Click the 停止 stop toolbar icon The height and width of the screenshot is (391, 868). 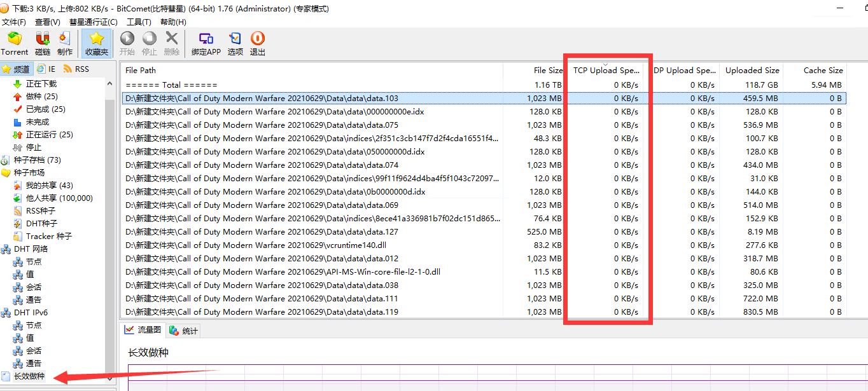[x=150, y=44]
